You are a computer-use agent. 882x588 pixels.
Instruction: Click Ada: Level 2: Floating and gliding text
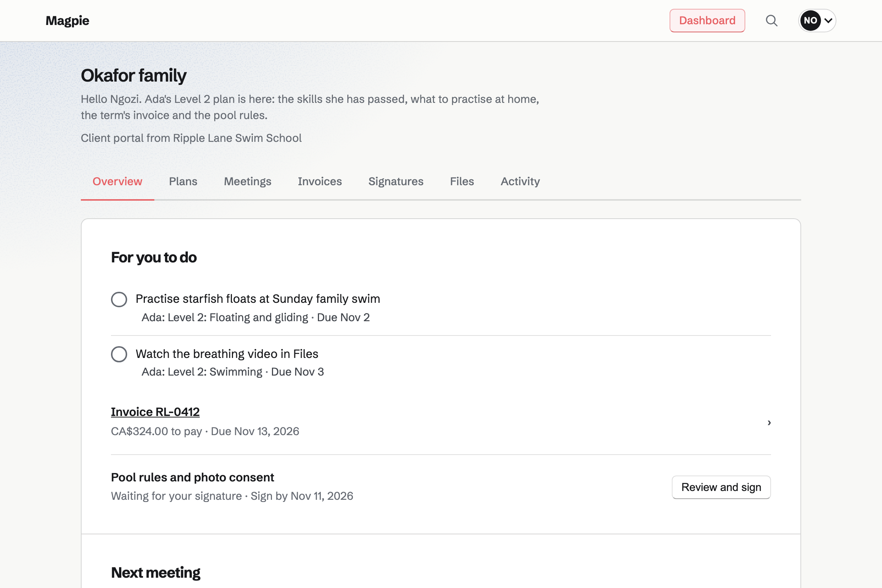coord(225,317)
